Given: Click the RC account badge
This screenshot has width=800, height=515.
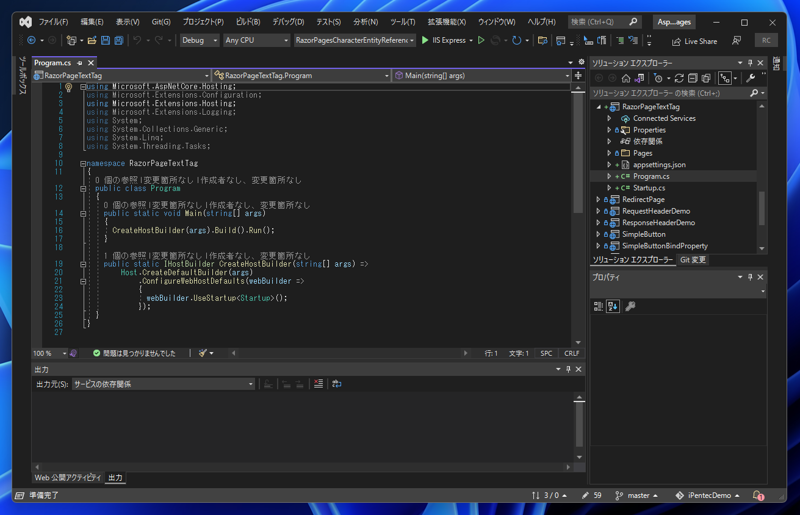Looking at the screenshot, I should (766, 40).
